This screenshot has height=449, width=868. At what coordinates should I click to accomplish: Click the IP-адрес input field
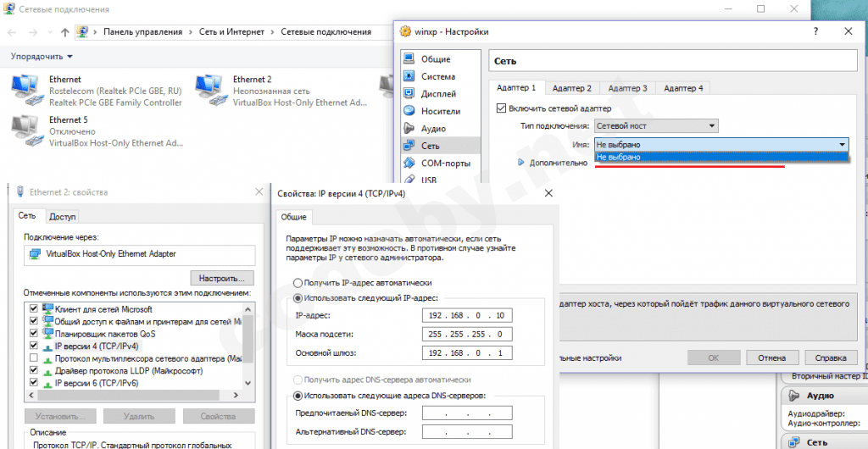[466, 315]
